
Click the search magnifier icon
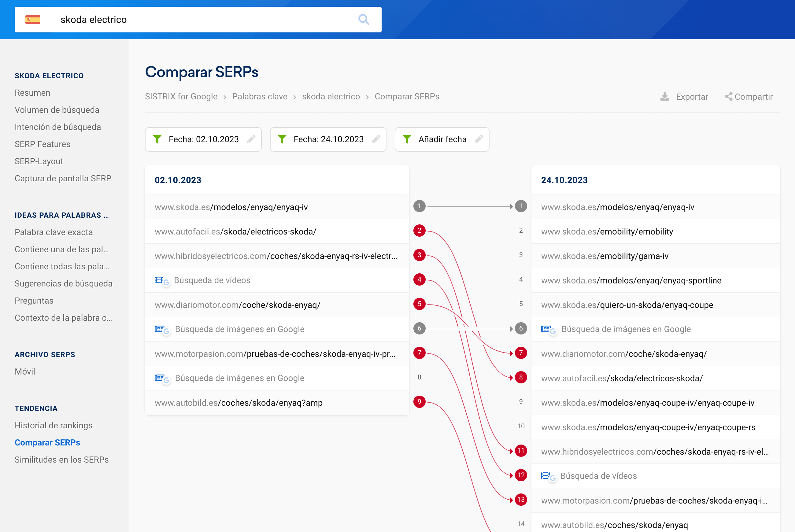click(364, 20)
